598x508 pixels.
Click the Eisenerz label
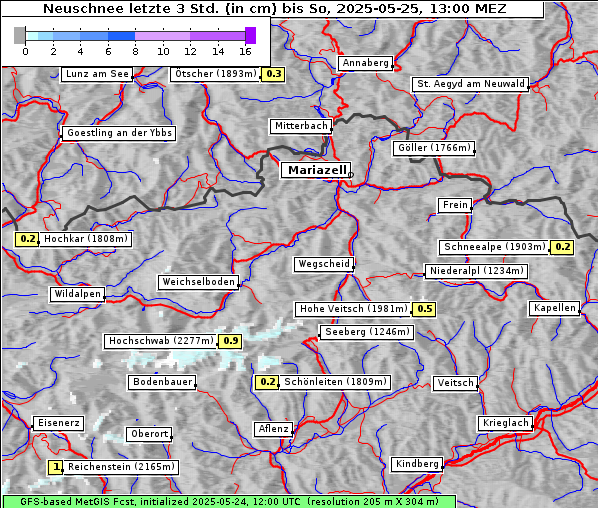click(58, 423)
